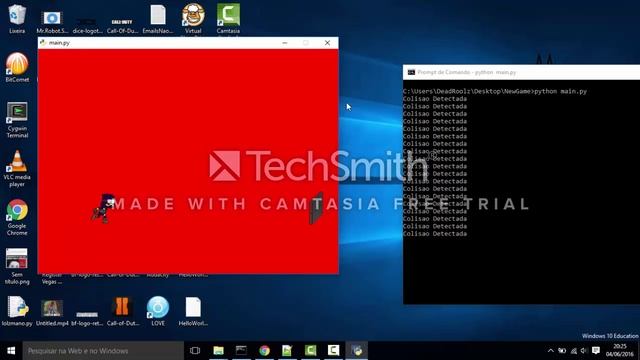Open File Explorer from the taskbar

pos(218,351)
